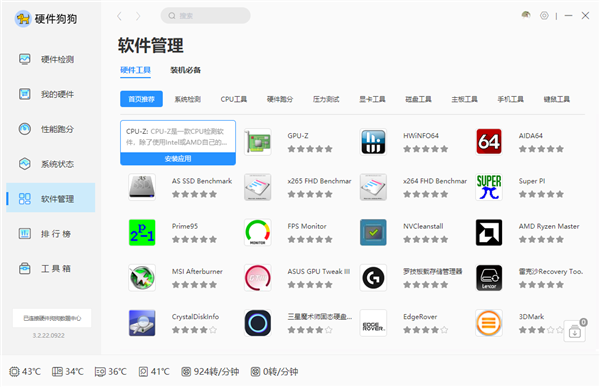Open the download queue icon with badge
This screenshot has width=600, height=387.
point(575,331)
